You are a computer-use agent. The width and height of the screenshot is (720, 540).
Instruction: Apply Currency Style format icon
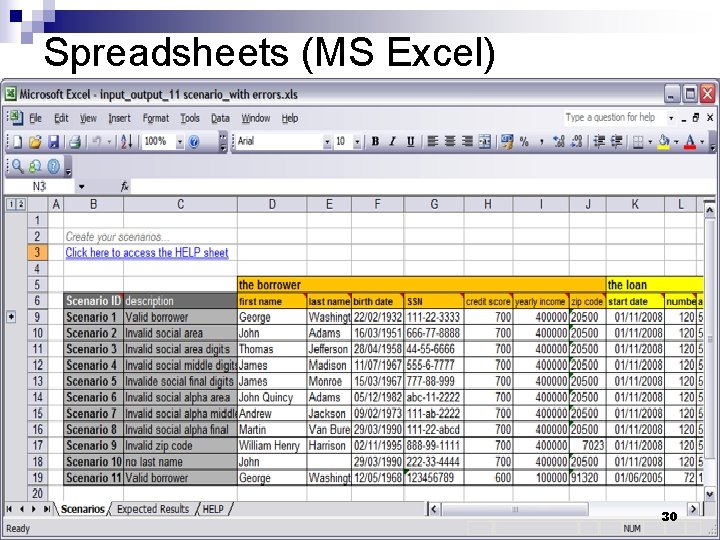[x=507, y=141]
